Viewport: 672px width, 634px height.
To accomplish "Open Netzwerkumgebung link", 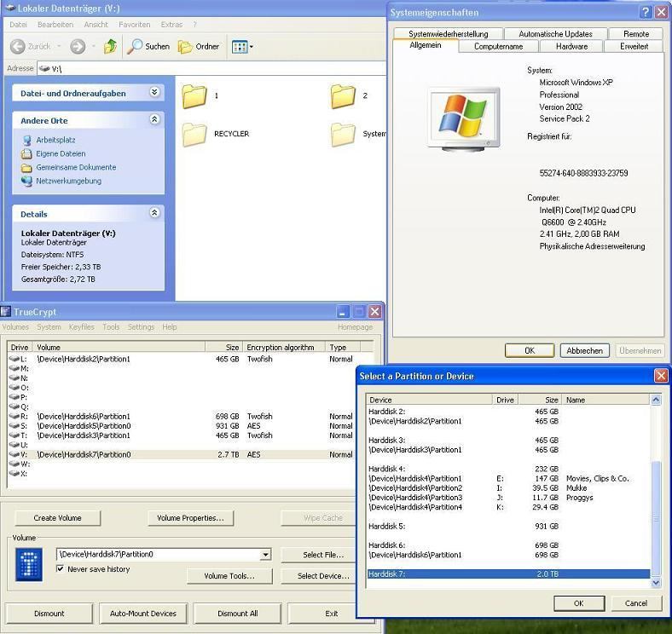I will click(68, 182).
